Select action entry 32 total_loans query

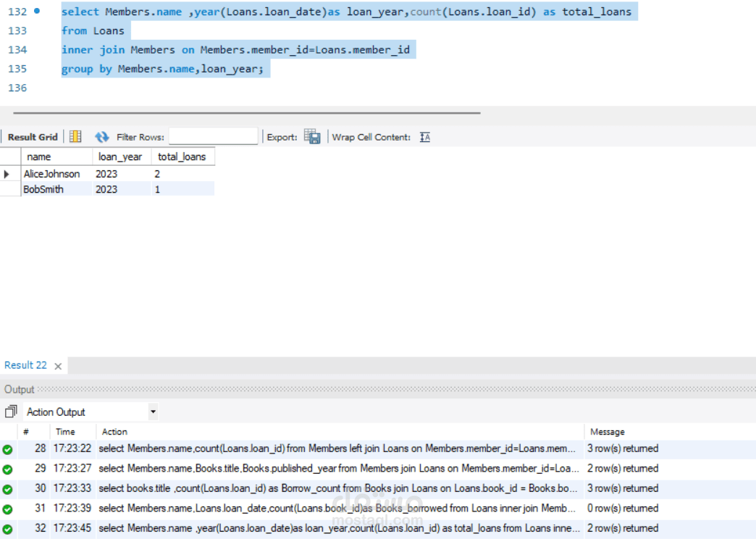(x=339, y=528)
